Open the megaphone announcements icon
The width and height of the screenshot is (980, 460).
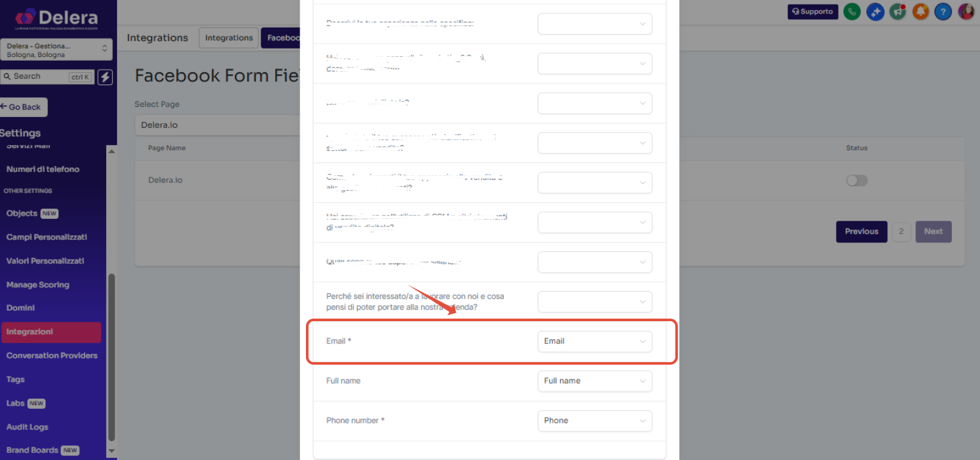[x=897, y=12]
